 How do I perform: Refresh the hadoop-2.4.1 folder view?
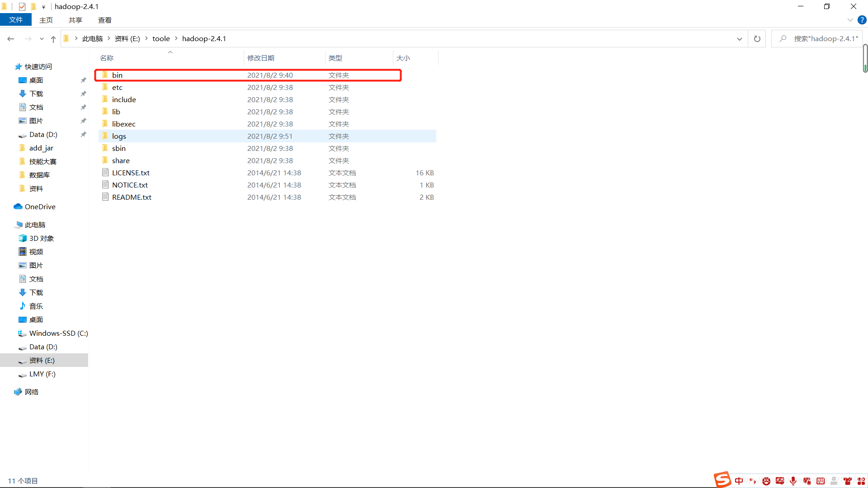[x=757, y=39]
